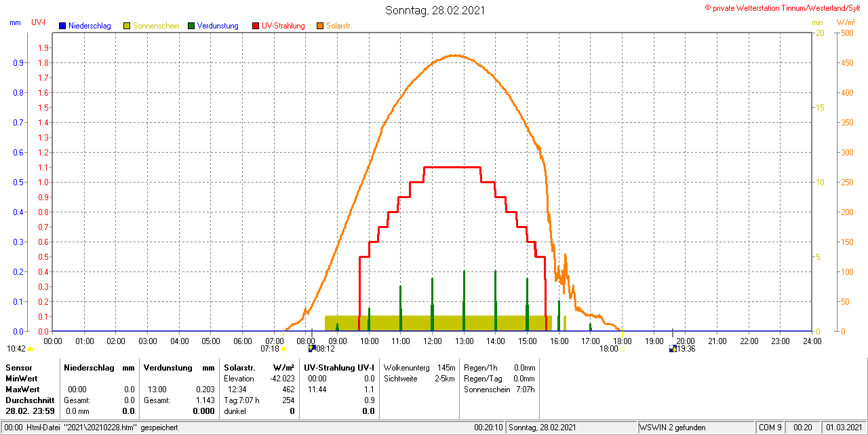Screen dimensions: 868x435
Task: Click the sunrise sun icon at 07:18
Action: click(x=284, y=349)
